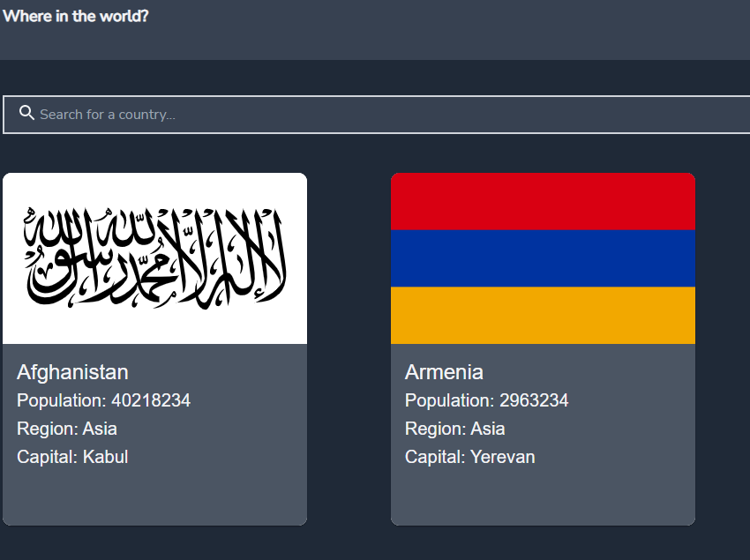Select the Afghanistan country name
The height and width of the screenshot is (560, 750).
(x=72, y=372)
